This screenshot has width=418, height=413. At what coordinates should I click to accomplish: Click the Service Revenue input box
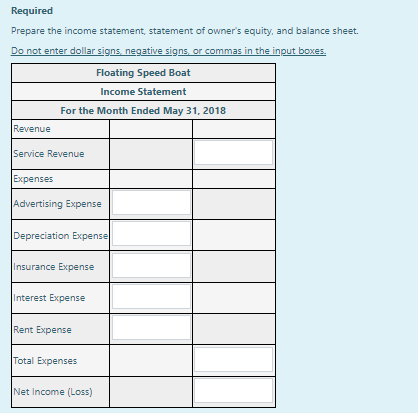pyautogui.click(x=233, y=153)
